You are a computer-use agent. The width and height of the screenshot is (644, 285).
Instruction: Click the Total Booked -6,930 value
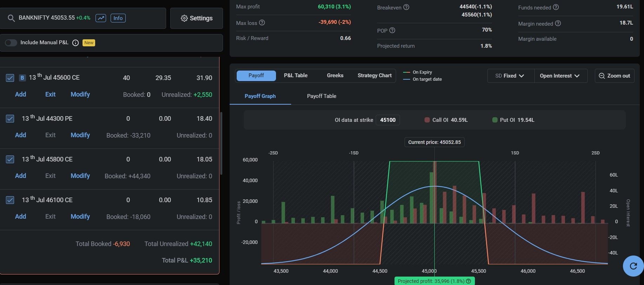[x=121, y=244]
